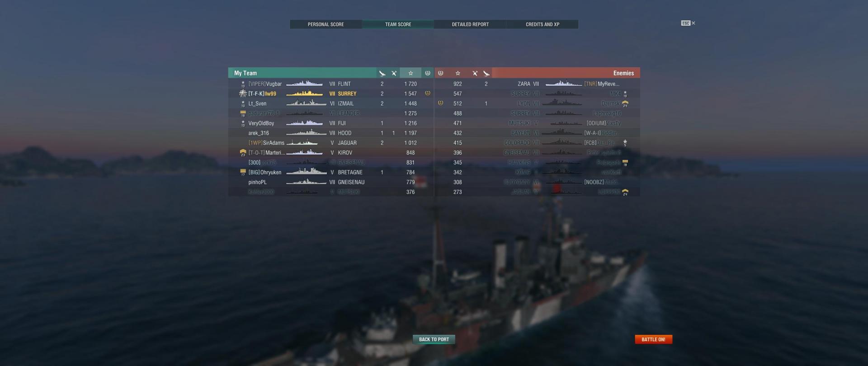Screen dimensions: 868x366
Task: Select enemy player MyReve... with the Zara
Action: 609,84
